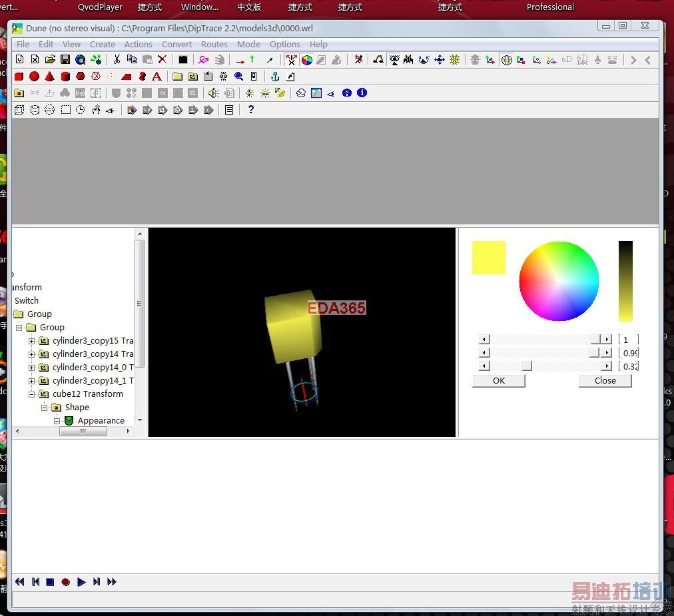Image resolution: width=674 pixels, height=616 pixels.
Task: Toggle the eye examine mode button
Action: 394,60
